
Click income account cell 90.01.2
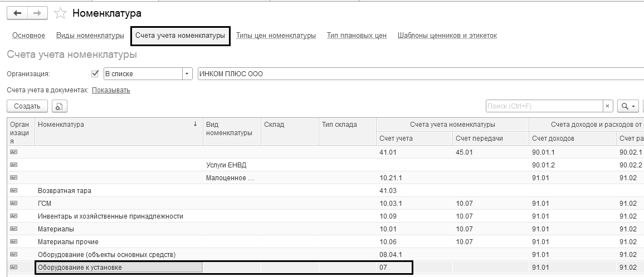(x=573, y=165)
